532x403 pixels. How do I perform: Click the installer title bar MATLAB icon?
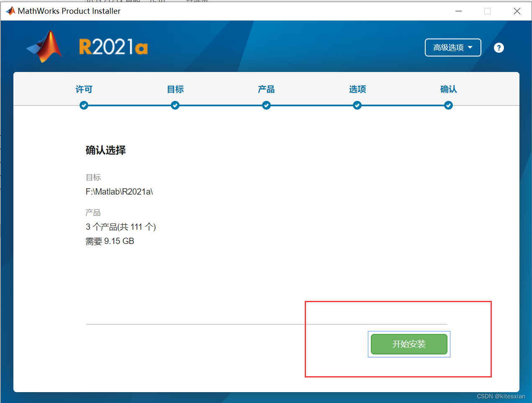point(10,11)
